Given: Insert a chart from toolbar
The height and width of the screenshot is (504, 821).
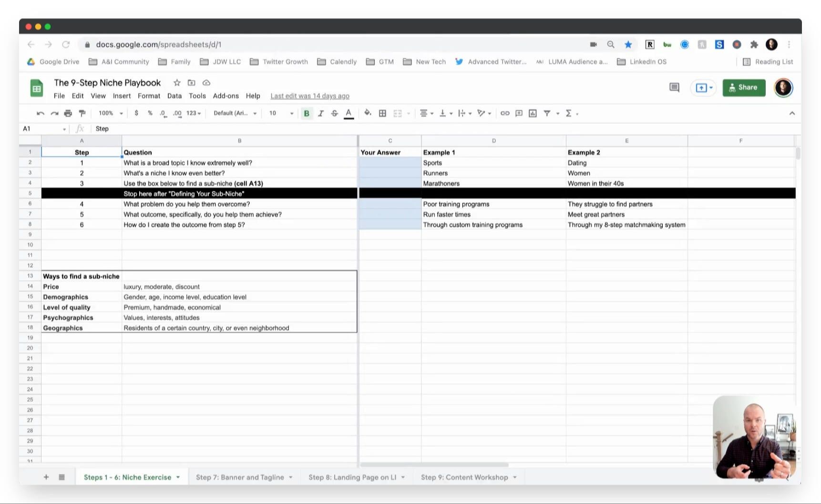Looking at the screenshot, I should (533, 113).
